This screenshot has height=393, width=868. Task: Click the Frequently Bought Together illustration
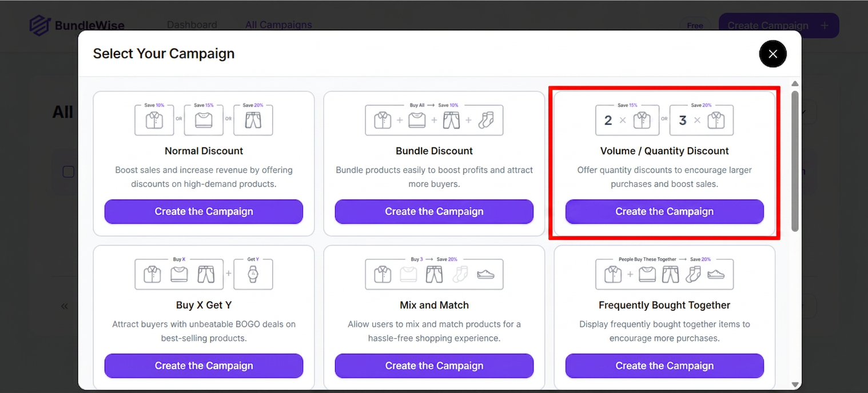(x=664, y=273)
